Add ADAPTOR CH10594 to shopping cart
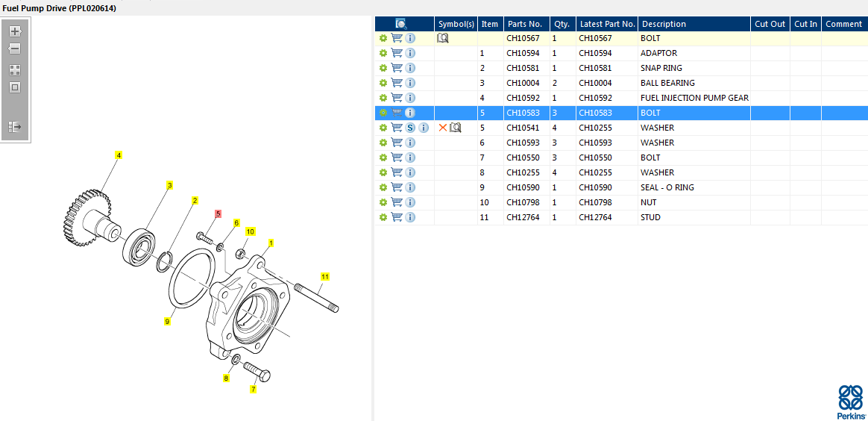Viewport: 868px width, 421px height. 397,53
